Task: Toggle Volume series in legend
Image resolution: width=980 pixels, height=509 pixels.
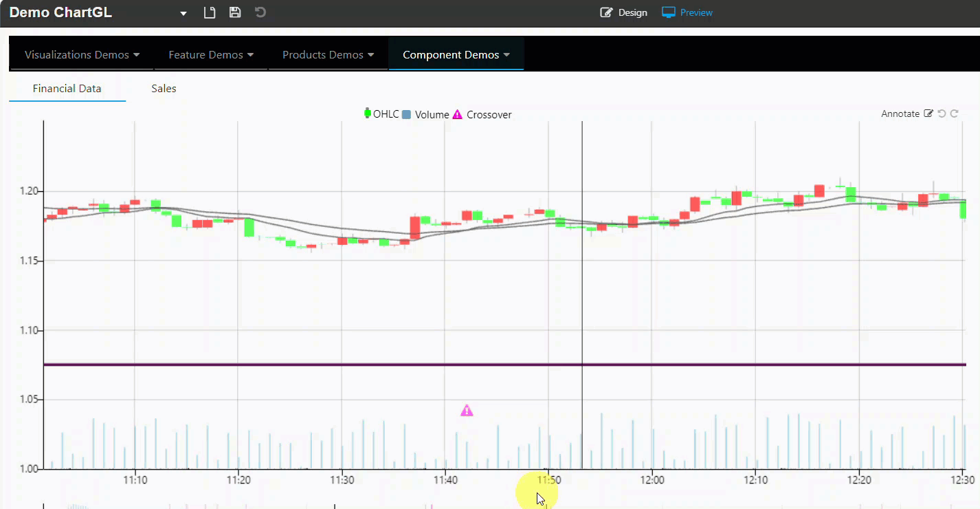Action: click(425, 115)
